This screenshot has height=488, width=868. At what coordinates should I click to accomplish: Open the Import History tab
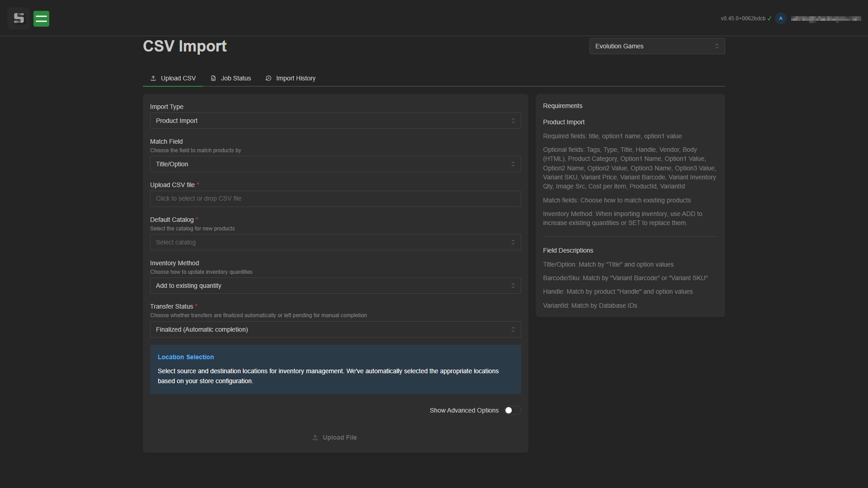pos(295,78)
